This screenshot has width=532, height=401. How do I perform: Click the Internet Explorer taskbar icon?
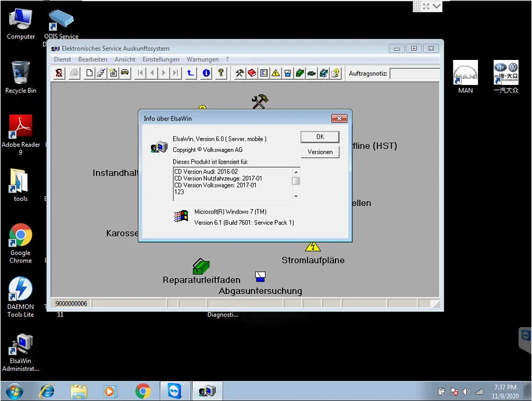coord(47,391)
